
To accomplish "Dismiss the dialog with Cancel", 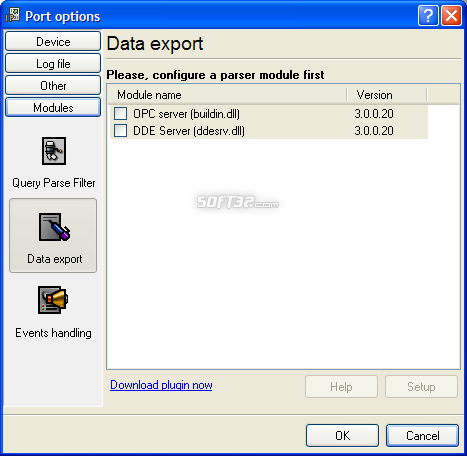I will (422, 435).
